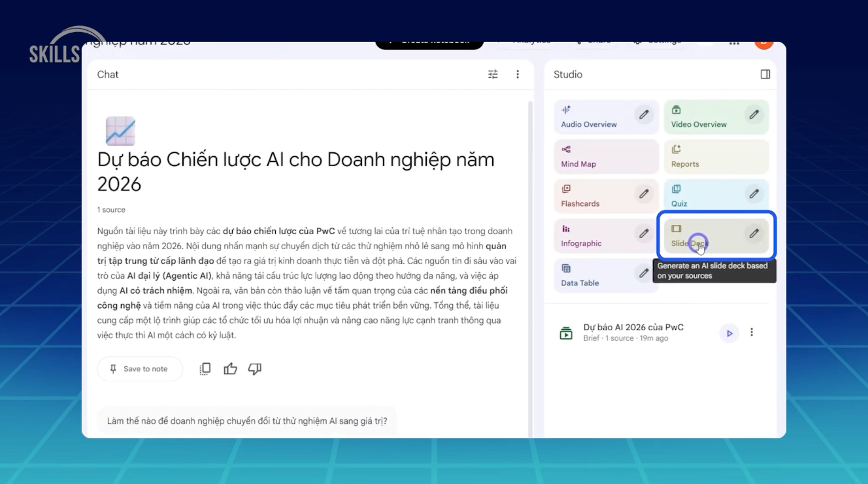Viewport: 868px width, 484px height.
Task: Open the Chat overflow menu
Action: (518, 74)
